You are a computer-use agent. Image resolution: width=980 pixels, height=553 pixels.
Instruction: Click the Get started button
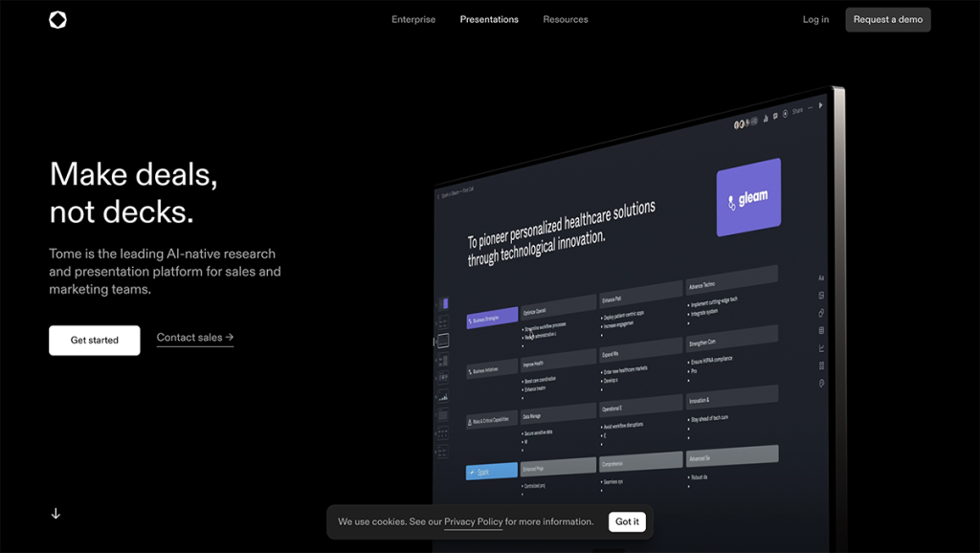click(95, 340)
